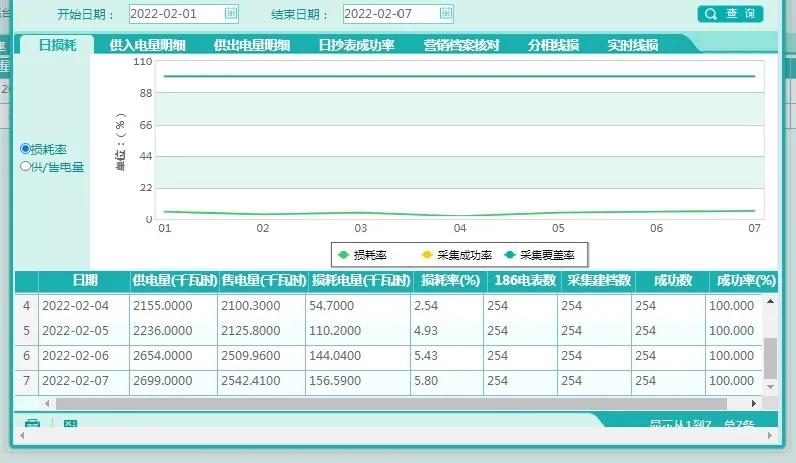
Task: Click the print icon below the table
Action: point(32,423)
